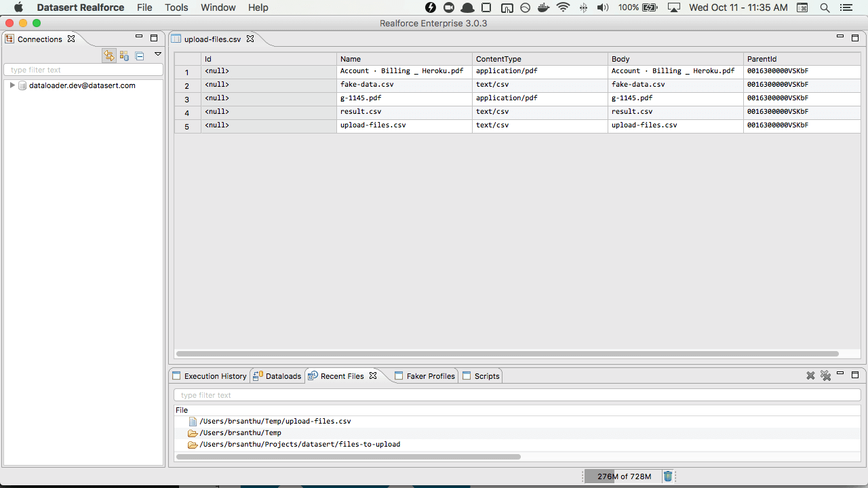Click the Recent Files filter text field

517,395
